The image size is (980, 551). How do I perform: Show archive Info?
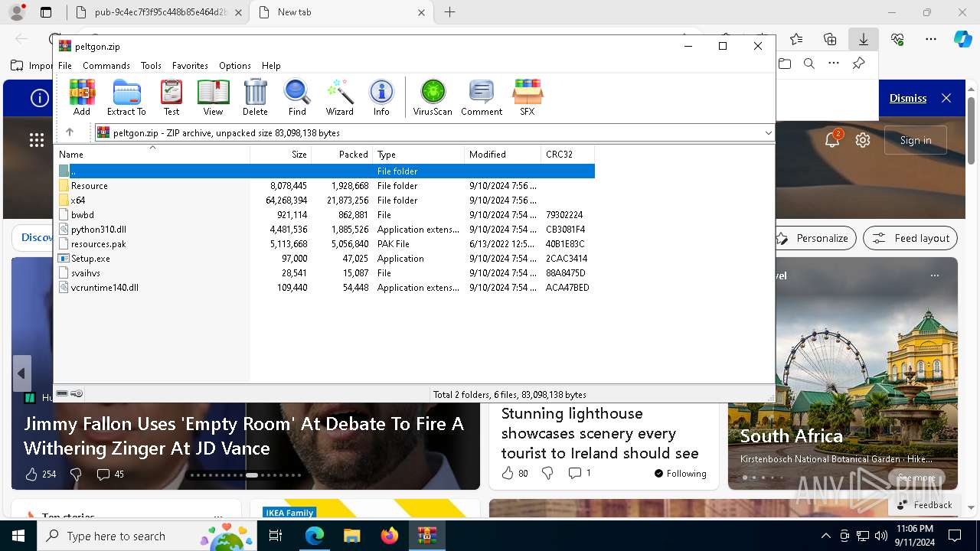tap(381, 97)
